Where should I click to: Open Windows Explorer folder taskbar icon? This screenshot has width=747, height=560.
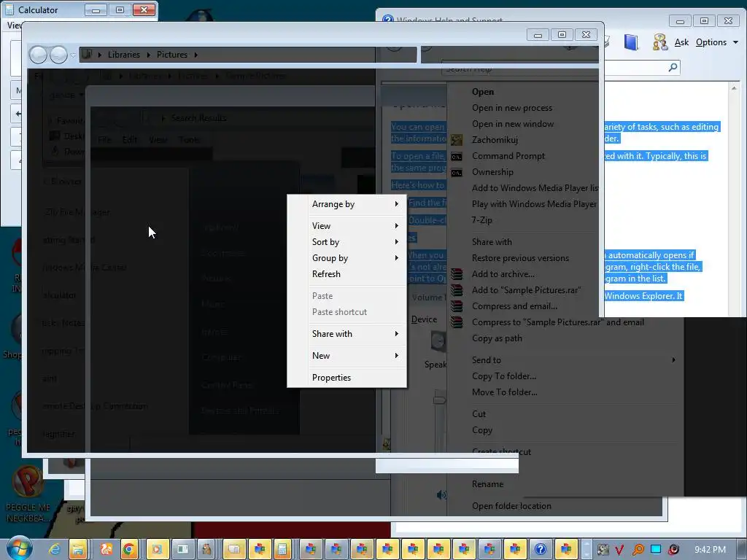pyautogui.click(x=77, y=549)
